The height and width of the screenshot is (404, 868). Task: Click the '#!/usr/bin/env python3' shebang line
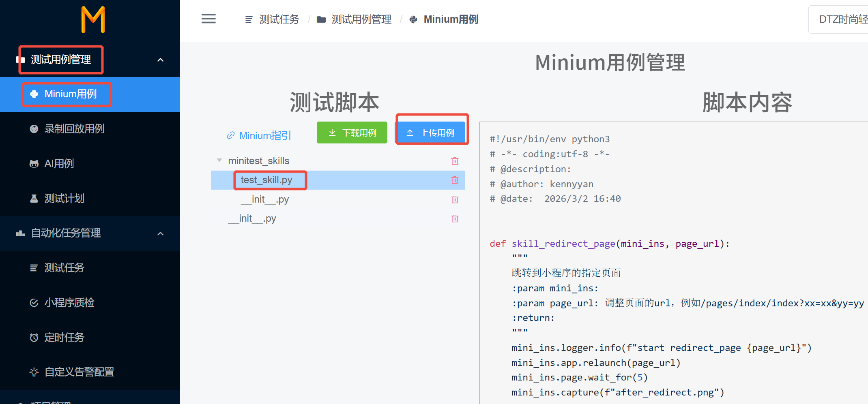point(550,139)
